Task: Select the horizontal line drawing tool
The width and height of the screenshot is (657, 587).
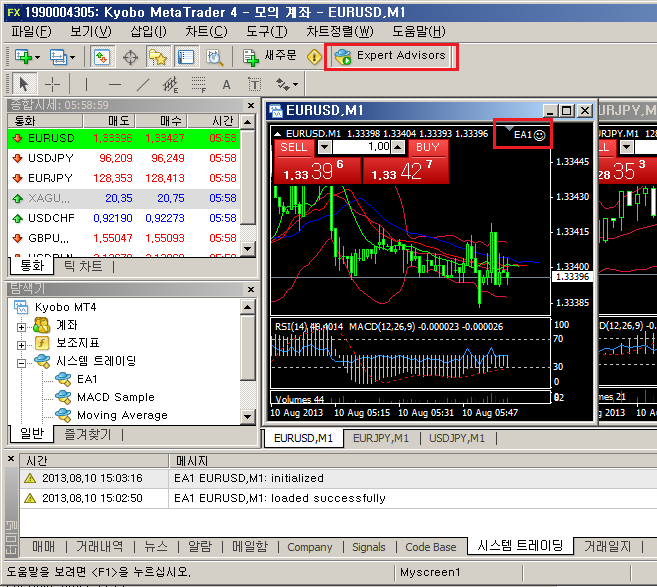Action: point(114,85)
